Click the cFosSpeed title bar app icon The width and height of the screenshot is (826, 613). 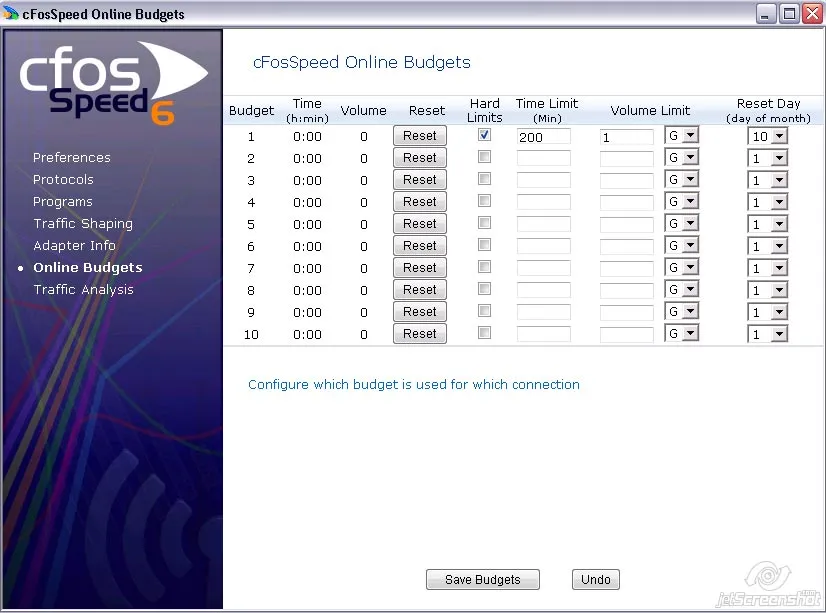[x=10, y=14]
